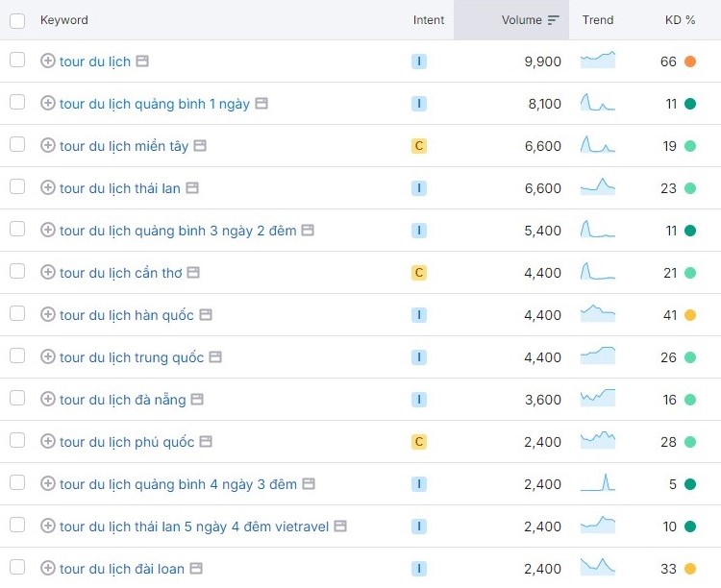
Task: Click plus icon next to 'tour du lịch hàn quốc'
Action: tap(48, 314)
